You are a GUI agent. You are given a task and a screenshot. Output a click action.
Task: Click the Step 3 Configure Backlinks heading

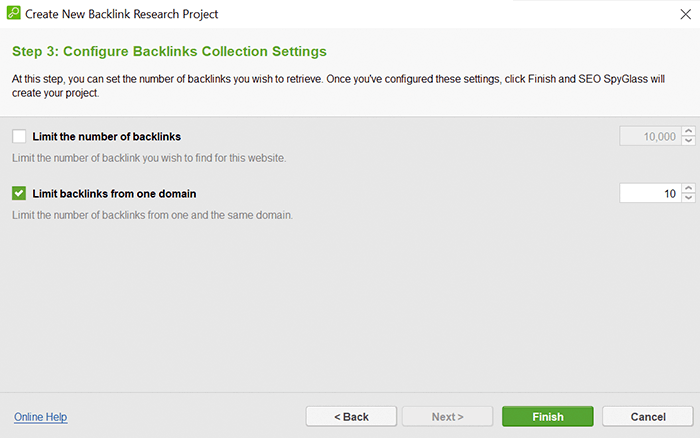169,51
